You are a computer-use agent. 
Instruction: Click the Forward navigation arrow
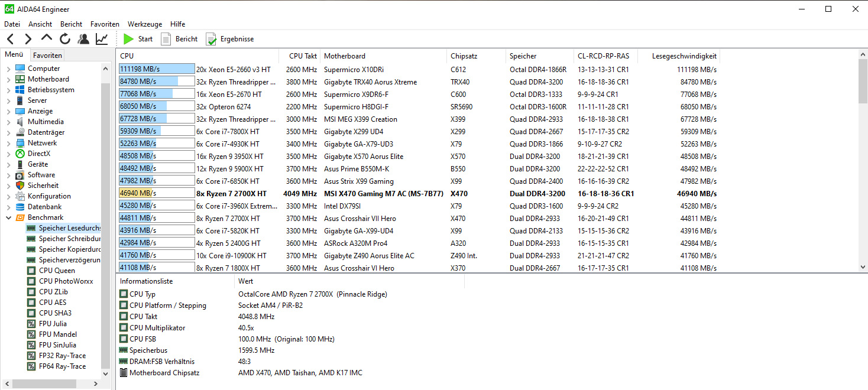coord(28,39)
